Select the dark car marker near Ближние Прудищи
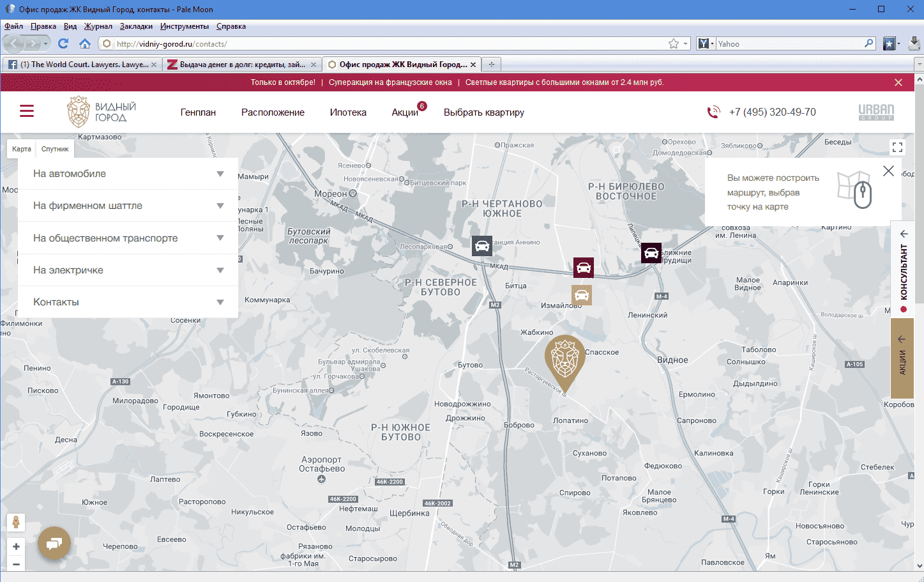This screenshot has width=924, height=582. pos(651,253)
